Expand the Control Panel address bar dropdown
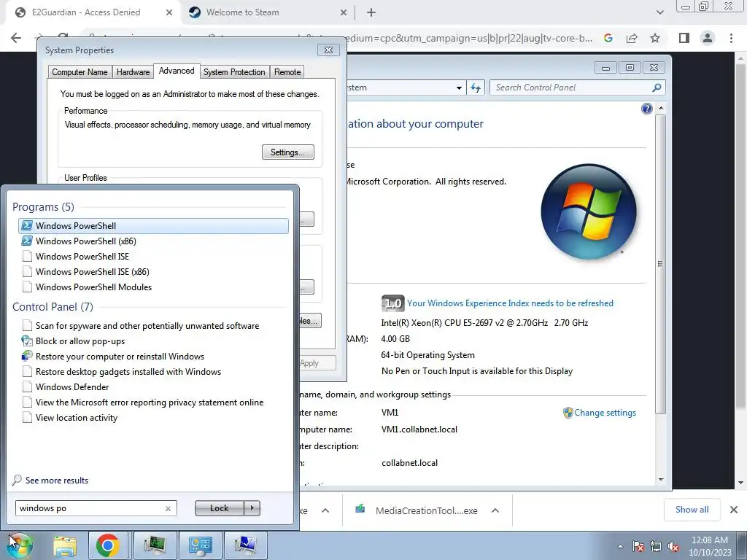 (459, 87)
